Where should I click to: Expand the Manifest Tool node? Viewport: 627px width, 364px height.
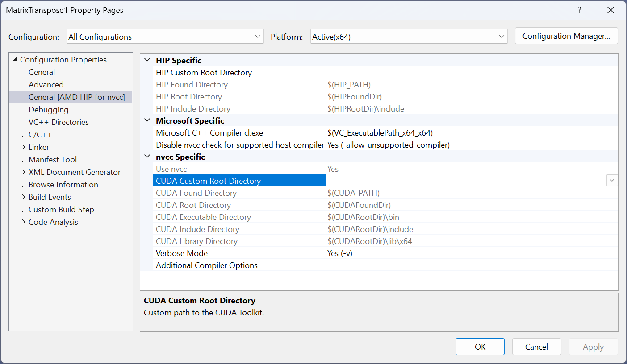click(24, 160)
